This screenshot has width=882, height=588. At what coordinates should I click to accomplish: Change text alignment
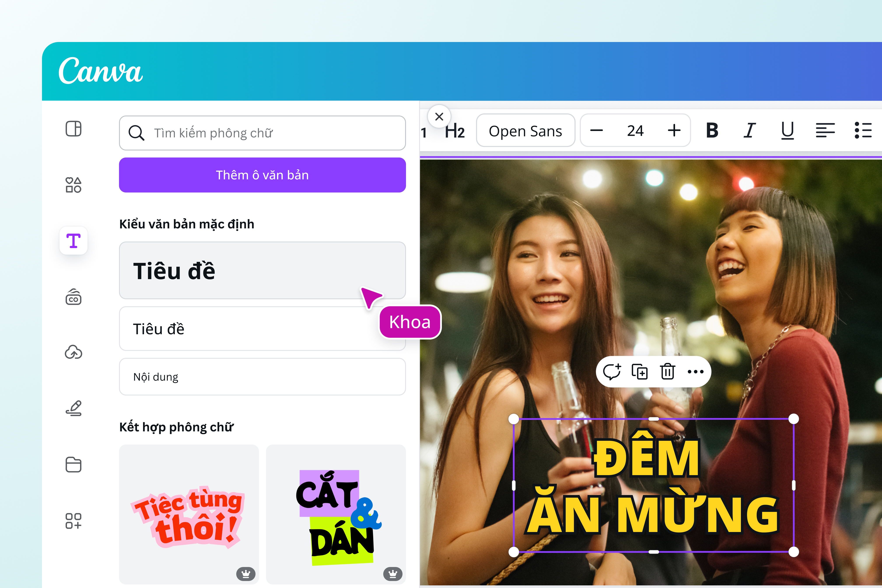825,131
